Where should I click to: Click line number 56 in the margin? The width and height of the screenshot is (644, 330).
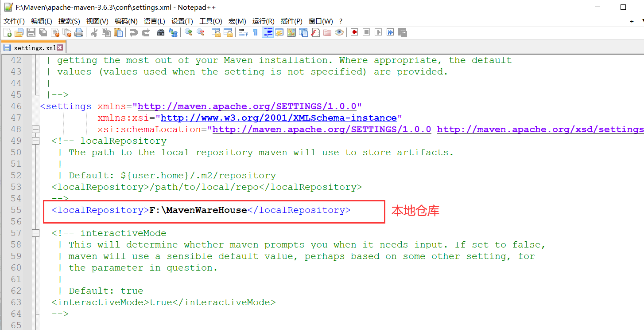point(16,221)
